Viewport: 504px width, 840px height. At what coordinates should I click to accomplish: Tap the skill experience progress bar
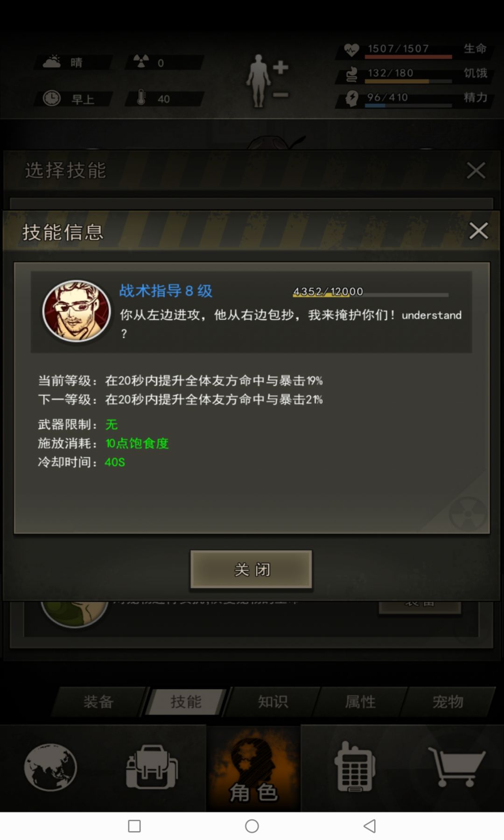point(371,294)
